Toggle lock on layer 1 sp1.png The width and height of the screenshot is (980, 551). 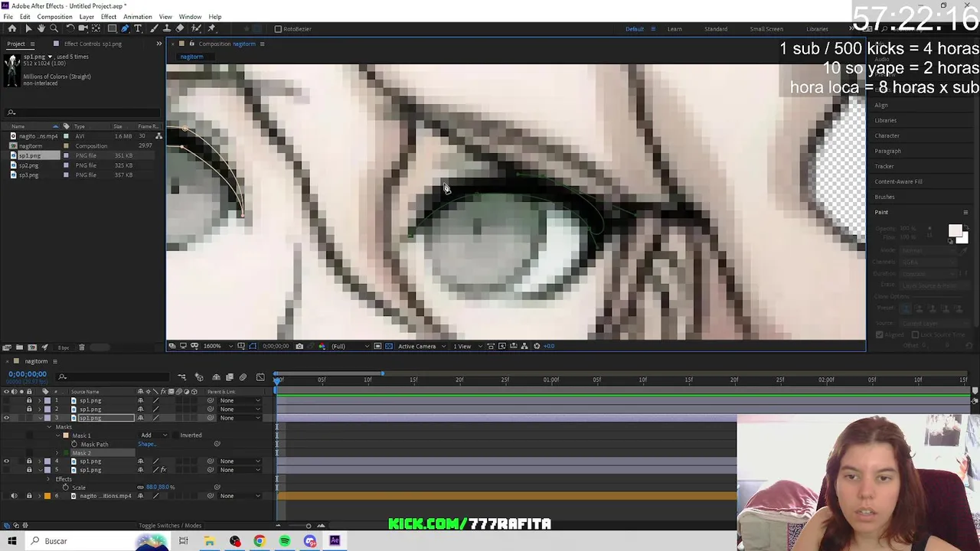[29, 400]
